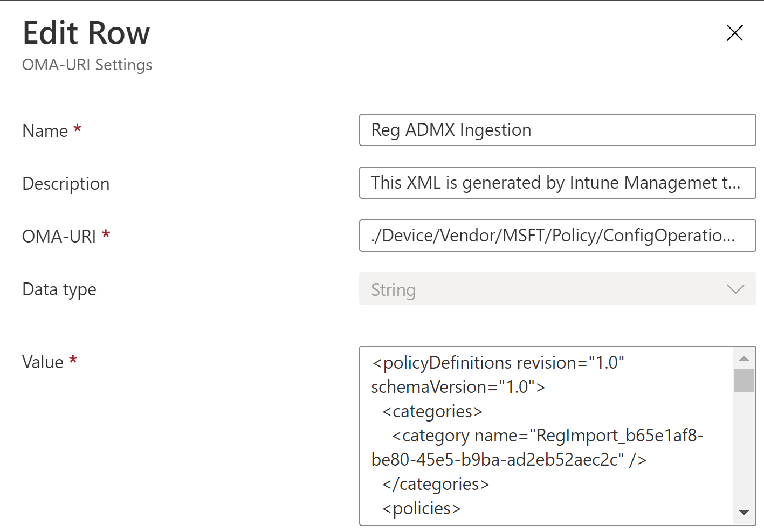Place cursor on the schemaVersion line
This screenshot has width=764, height=532.
[458, 387]
